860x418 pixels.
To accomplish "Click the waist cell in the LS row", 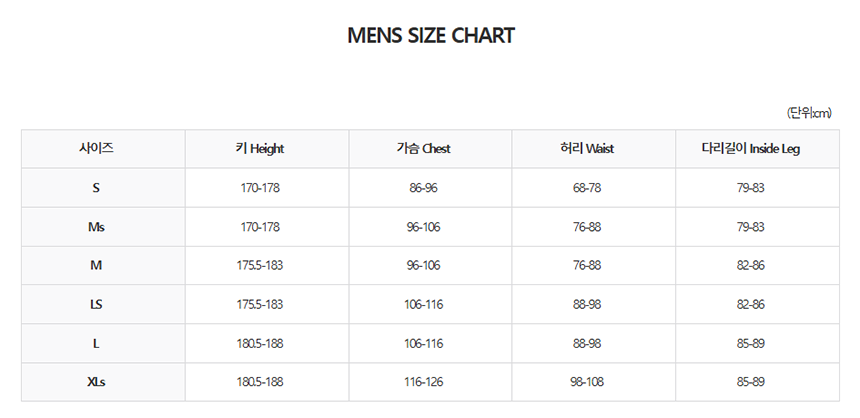I will (x=587, y=304).
